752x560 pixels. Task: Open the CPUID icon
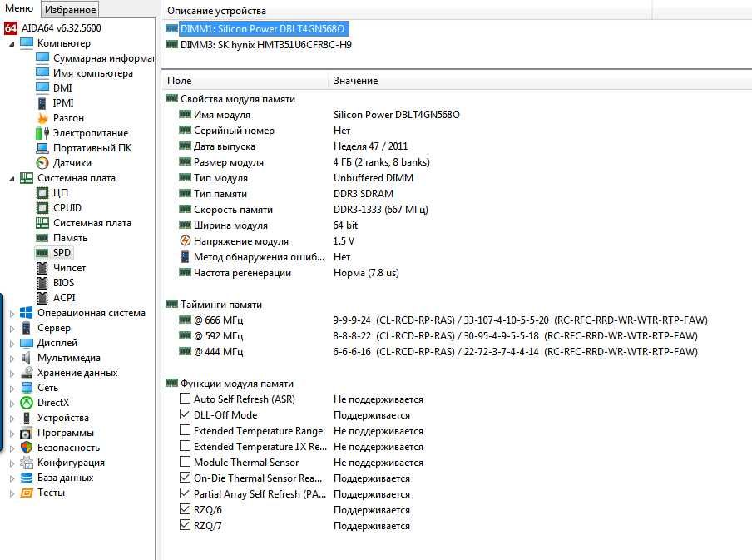[x=42, y=208]
